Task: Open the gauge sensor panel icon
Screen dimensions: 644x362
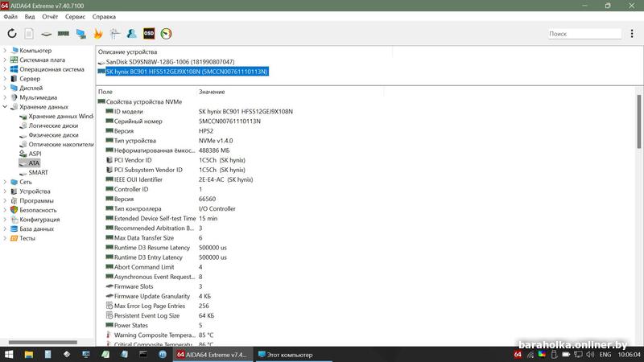Action: point(166,34)
